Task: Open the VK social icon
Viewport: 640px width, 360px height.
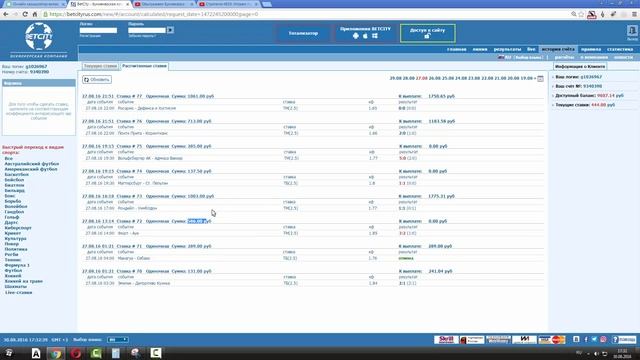Action: point(576,340)
